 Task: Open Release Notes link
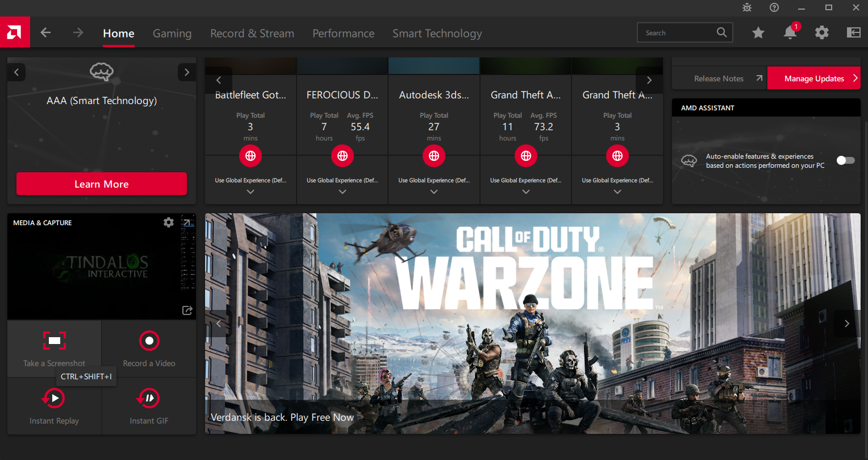(720, 78)
